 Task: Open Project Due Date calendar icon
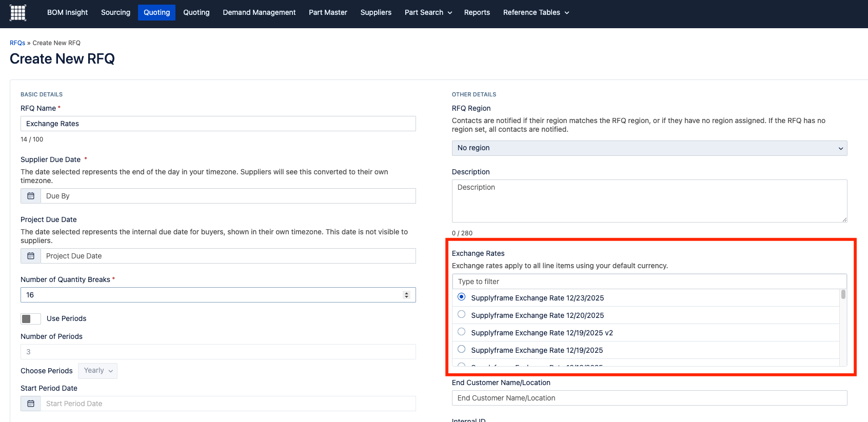coord(31,256)
